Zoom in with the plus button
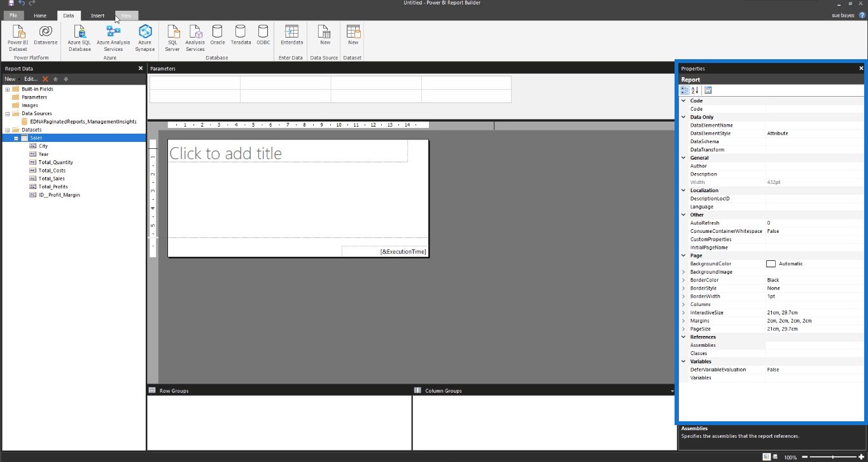The width and height of the screenshot is (868, 462). (862, 457)
